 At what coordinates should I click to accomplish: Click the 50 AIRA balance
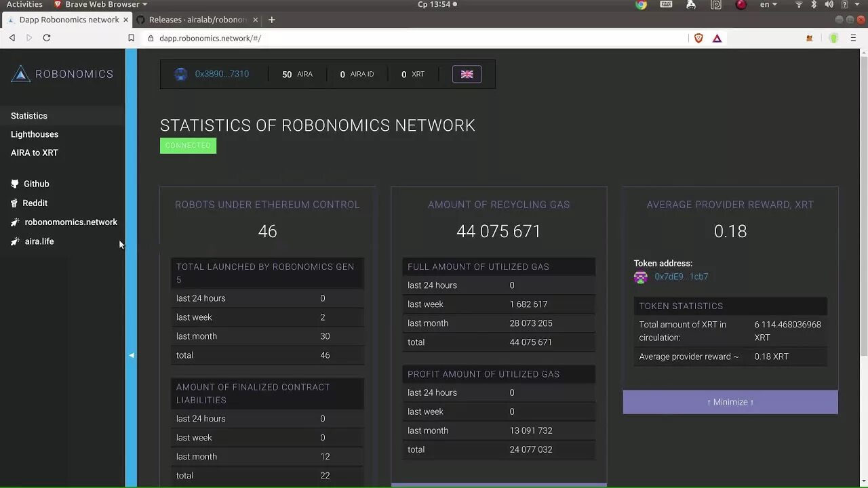pos(297,74)
